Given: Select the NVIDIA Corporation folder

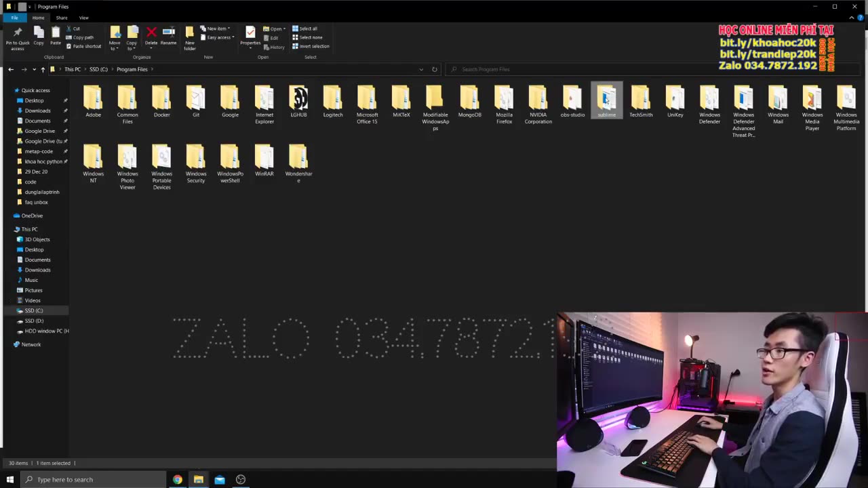Looking at the screenshot, I should point(538,105).
